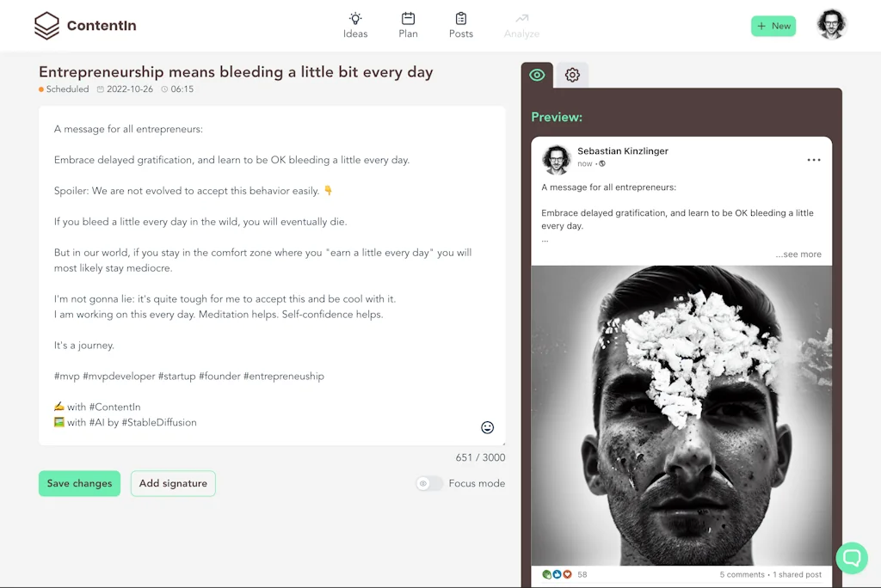Insert an emoji into the post editor
Viewport: 881px width, 588px height.
pyautogui.click(x=487, y=427)
